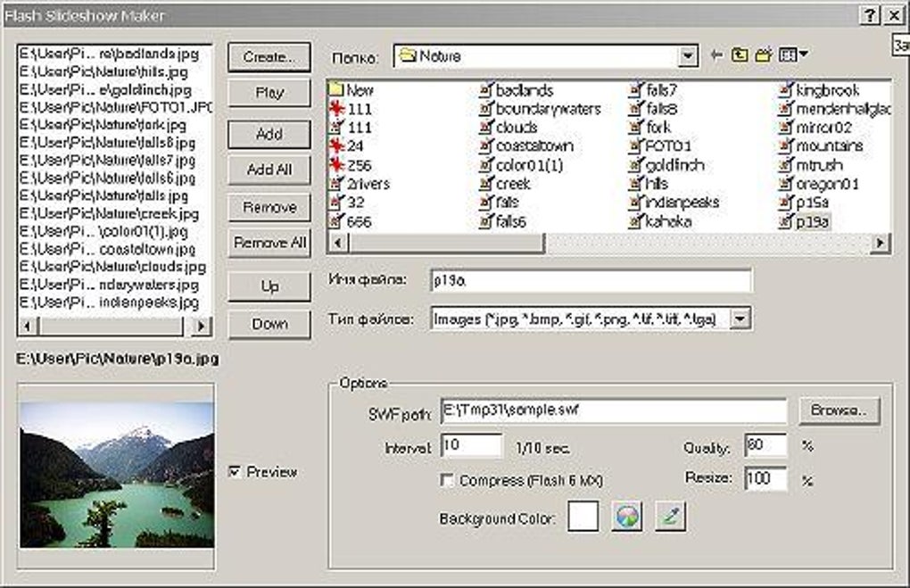Select the oregon01 image file
This screenshot has height=588, width=910.
click(x=819, y=184)
